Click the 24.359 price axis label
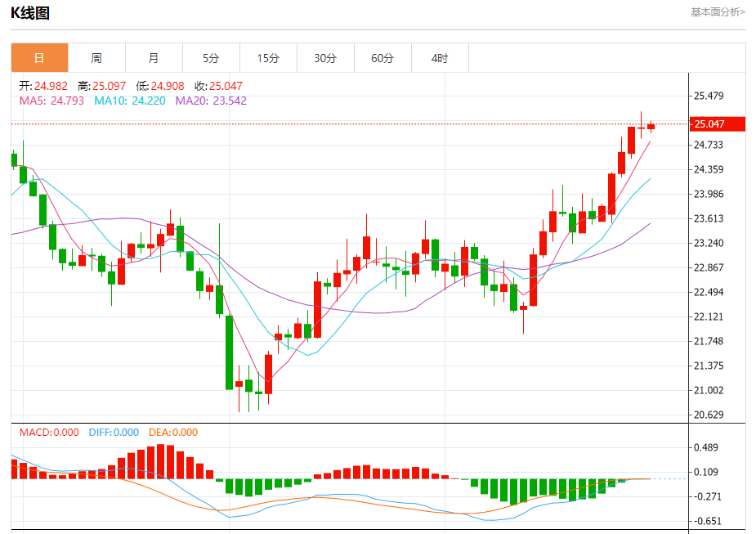The width and height of the screenshot is (756, 534). point(709,169)
